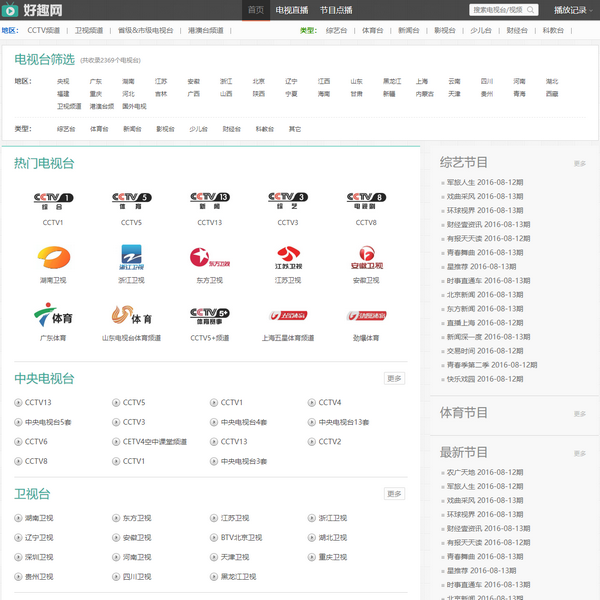Open the 湖南卫视 channel logo
Viewport: 600px width, 600px height.
click(x=53, y=257)
